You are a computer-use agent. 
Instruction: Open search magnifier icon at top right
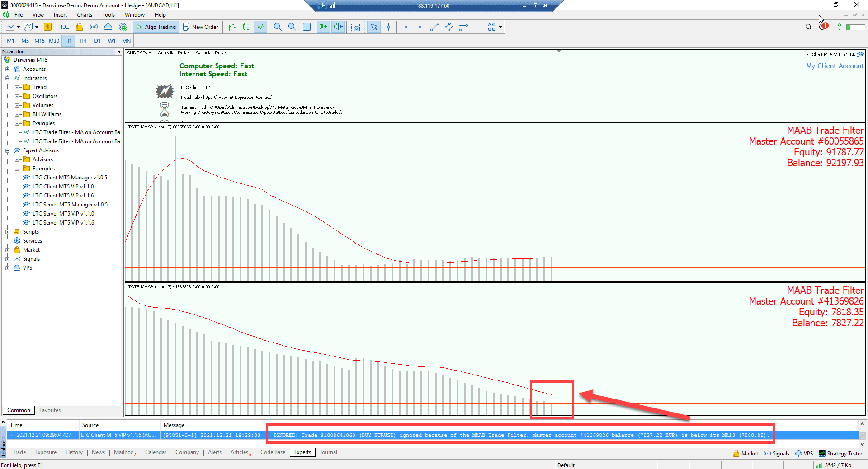coord(808,27)
